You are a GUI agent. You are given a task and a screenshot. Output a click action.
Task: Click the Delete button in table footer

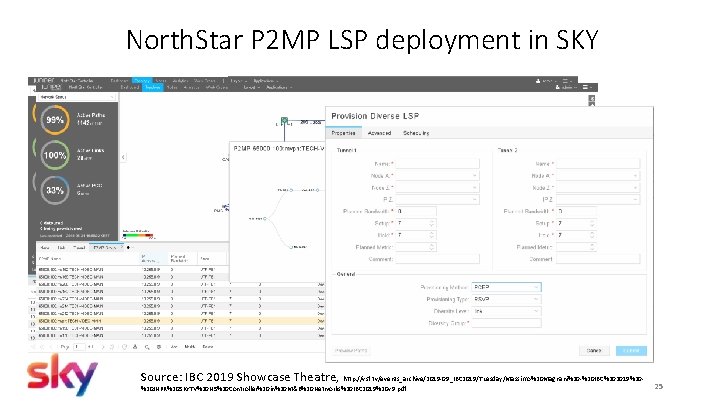tap(208, 347)
